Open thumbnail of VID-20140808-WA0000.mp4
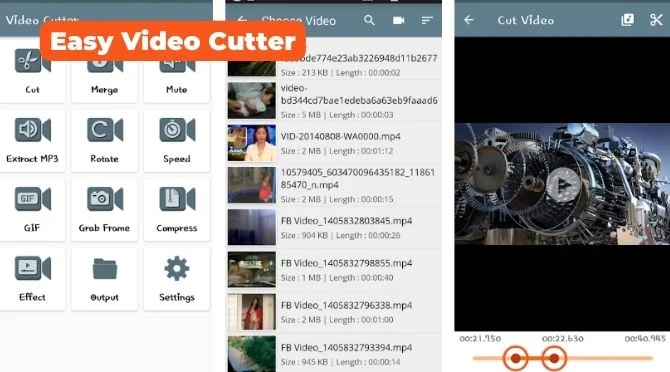The height and width of the screenshot is (372, 670). point(252,143)
